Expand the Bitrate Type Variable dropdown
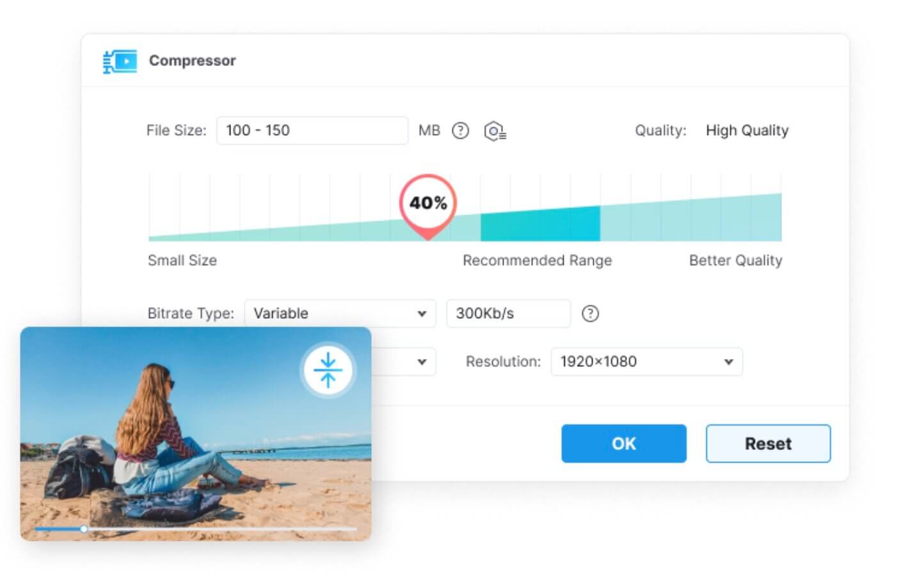 click(x=340, y=314)
